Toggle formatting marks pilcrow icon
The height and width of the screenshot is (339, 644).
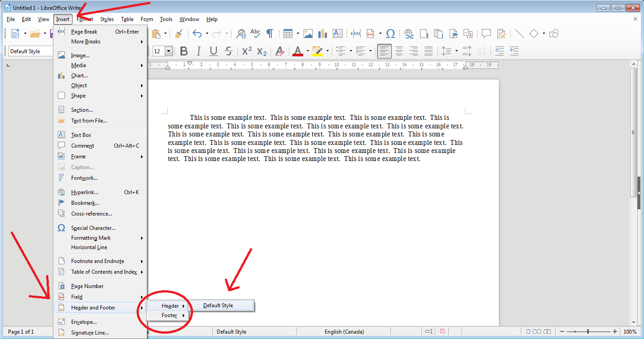pos(270,34)
